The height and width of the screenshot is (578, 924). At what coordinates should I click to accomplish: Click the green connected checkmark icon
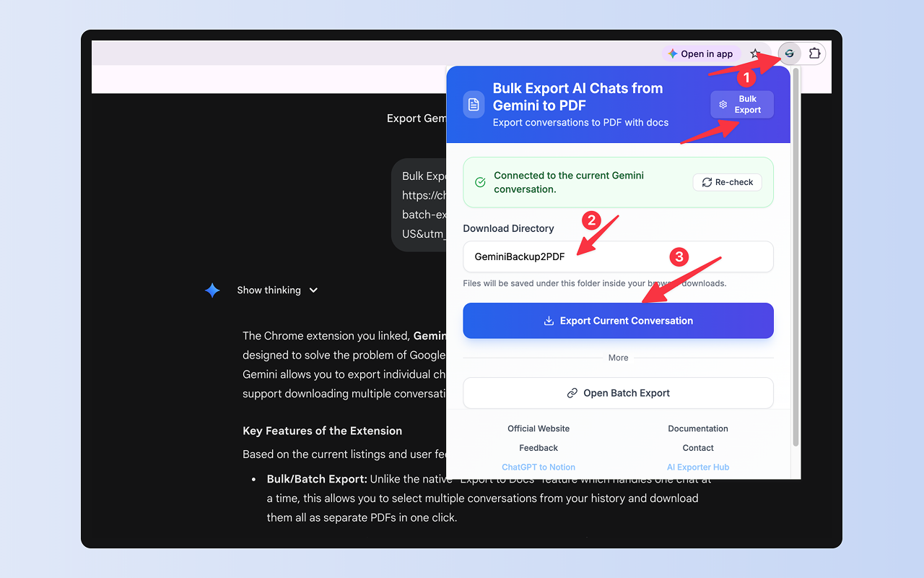(480, 182)
